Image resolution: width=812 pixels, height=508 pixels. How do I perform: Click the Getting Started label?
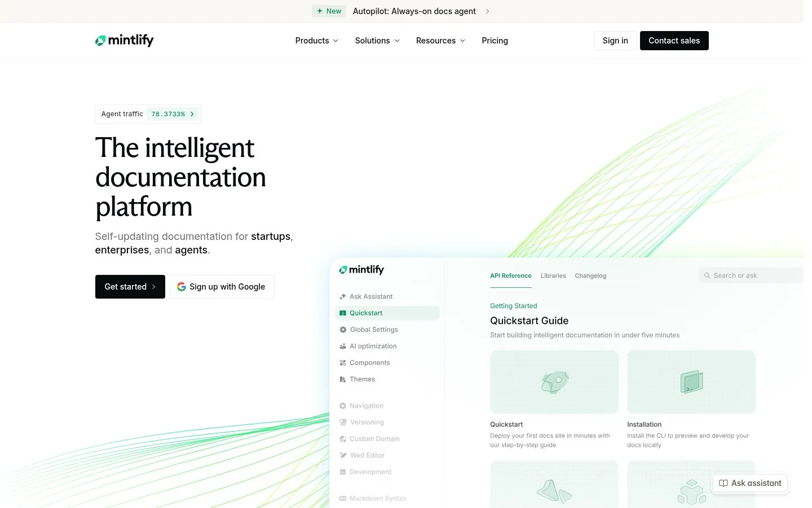tap(514, 306)
